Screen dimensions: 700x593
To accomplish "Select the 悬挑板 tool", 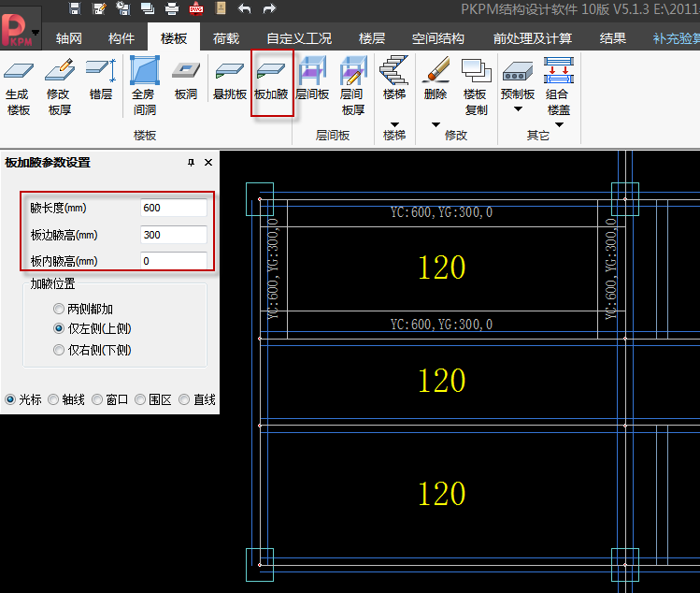I will [230, 80].
